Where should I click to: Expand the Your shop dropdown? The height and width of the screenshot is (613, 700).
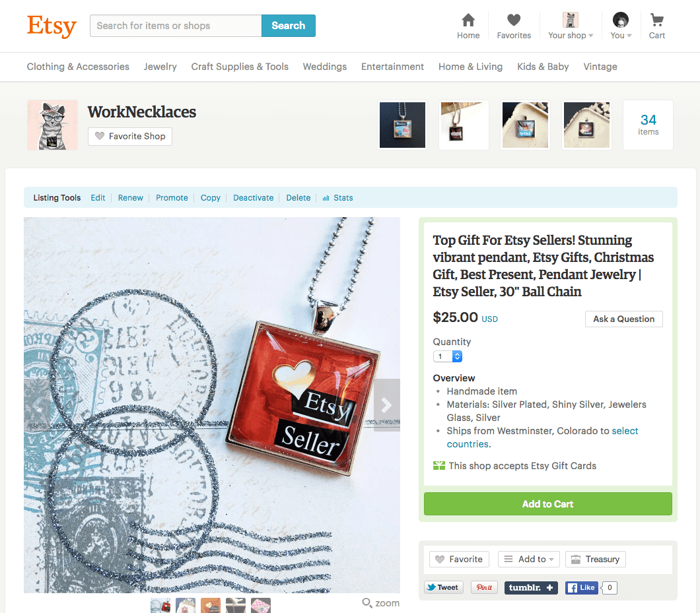click(571, 26)
